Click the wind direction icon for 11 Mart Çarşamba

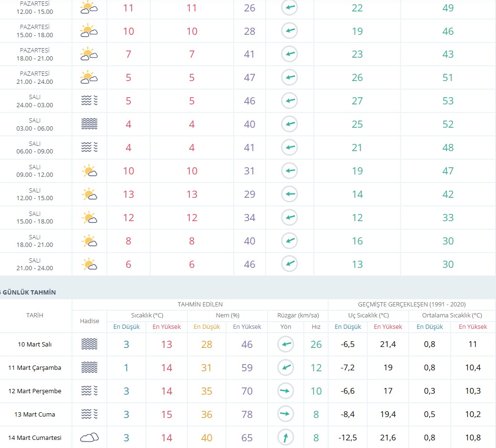pyautogui.click(x=286, y=367)
